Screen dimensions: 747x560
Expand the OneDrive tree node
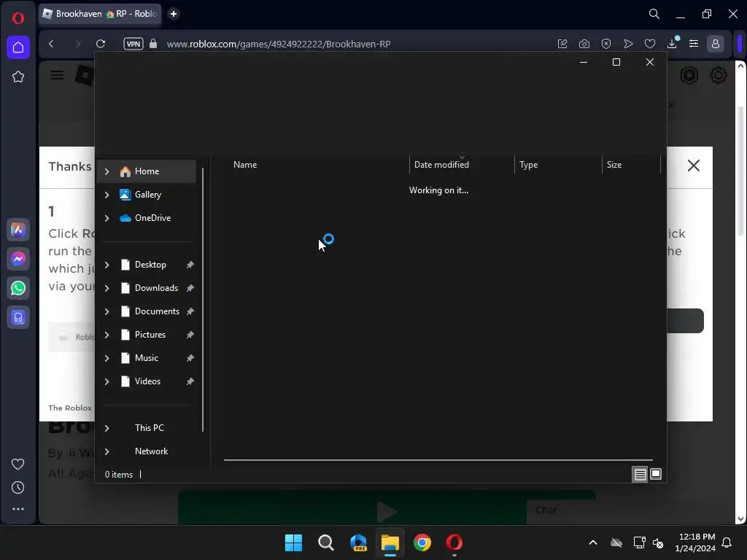coord(107,218)
